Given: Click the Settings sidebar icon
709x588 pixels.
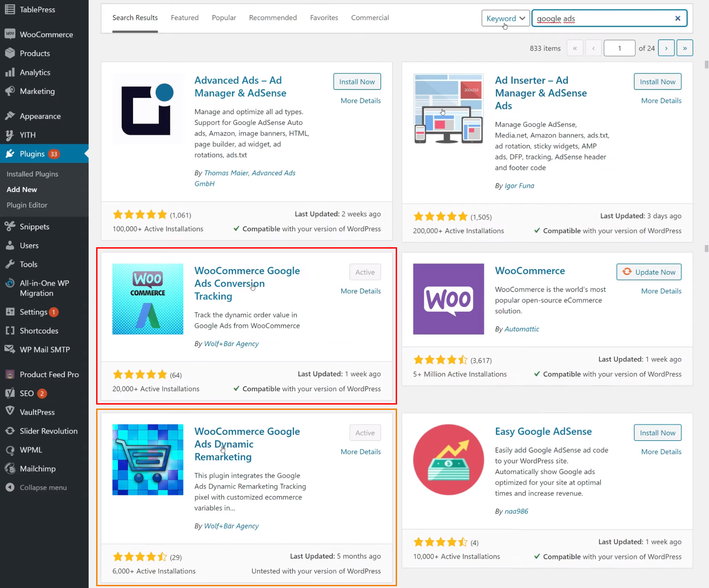Looking at the screenshot, I should pyautogui.click(x=10, y=312).
